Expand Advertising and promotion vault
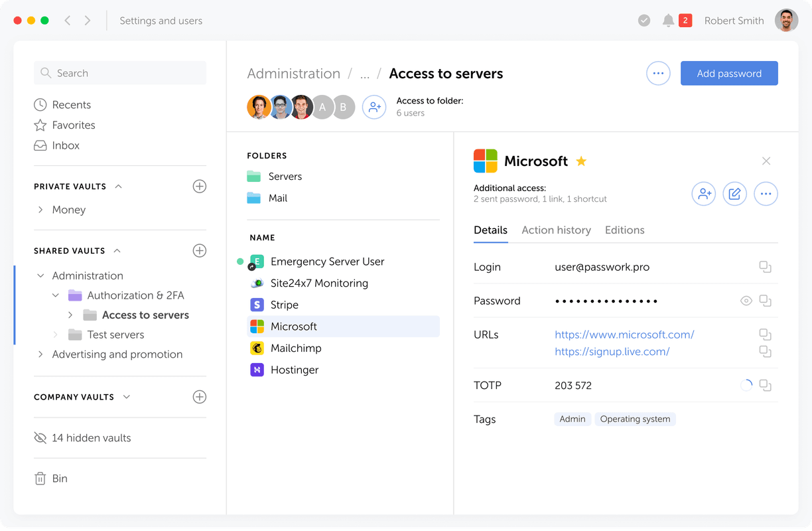Screen dimensions: 812x531 (x=40, y=354)
